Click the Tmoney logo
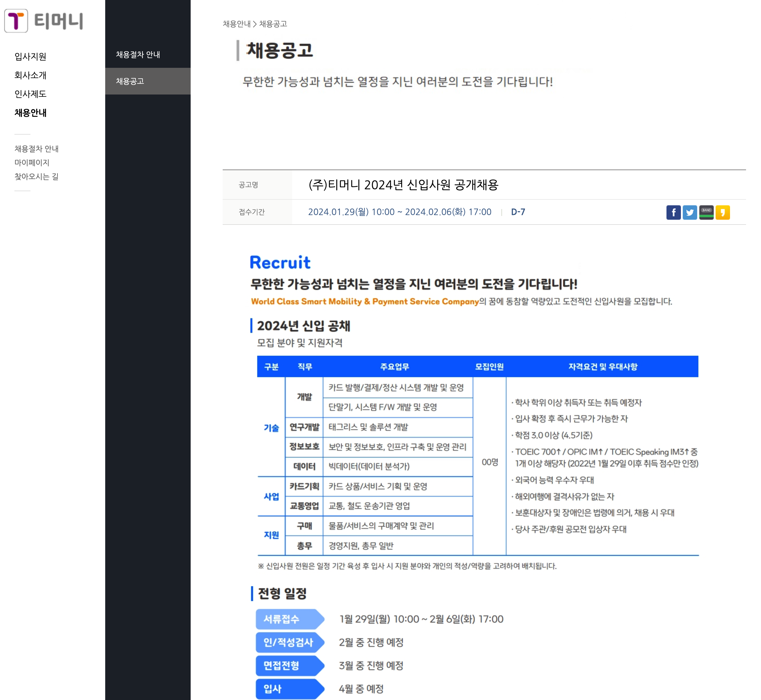The height and width of the screenshot is (700, 761). [x=44, y=21]
